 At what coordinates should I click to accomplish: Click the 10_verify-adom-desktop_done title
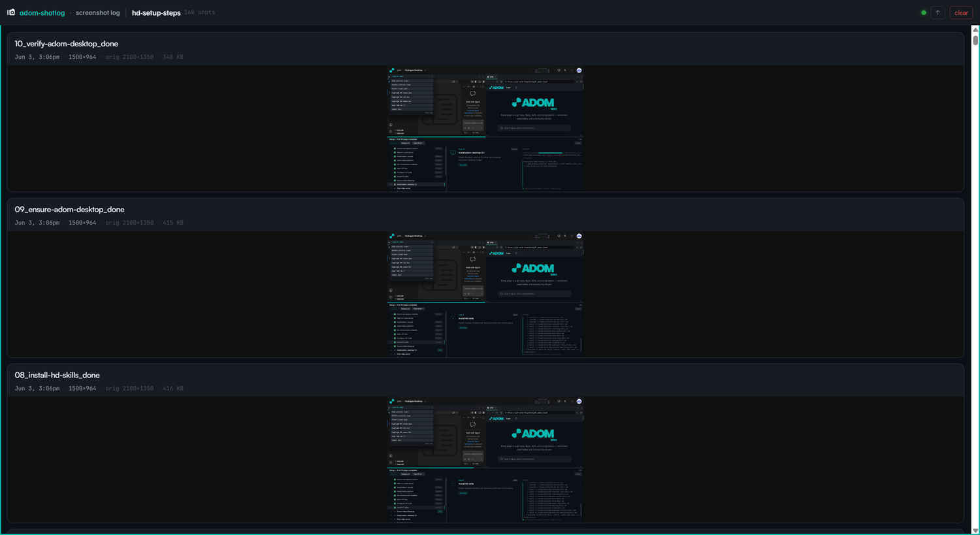[x=67, y=44]
